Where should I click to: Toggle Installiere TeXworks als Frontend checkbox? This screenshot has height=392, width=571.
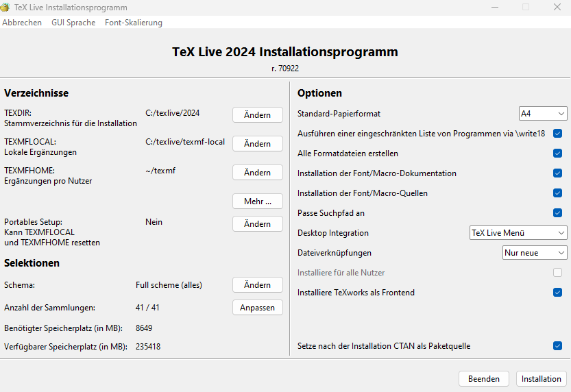[x=557, y=293]
